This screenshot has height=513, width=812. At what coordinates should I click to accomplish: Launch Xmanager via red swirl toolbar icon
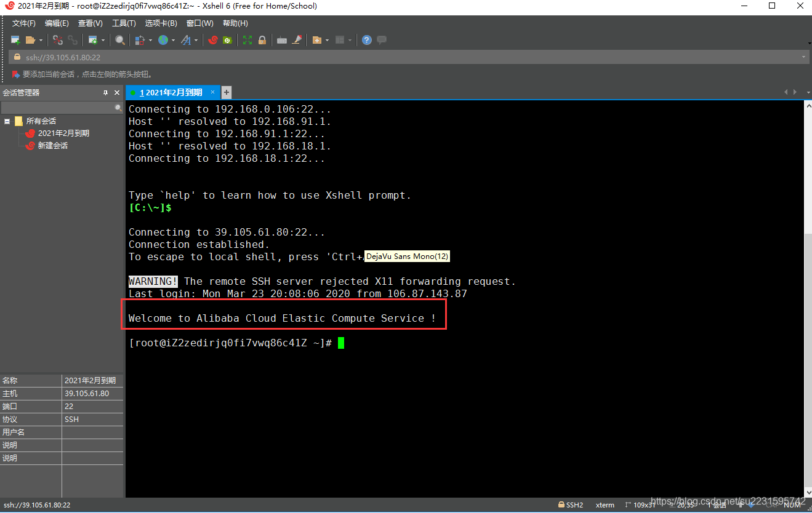click(213, 40)
